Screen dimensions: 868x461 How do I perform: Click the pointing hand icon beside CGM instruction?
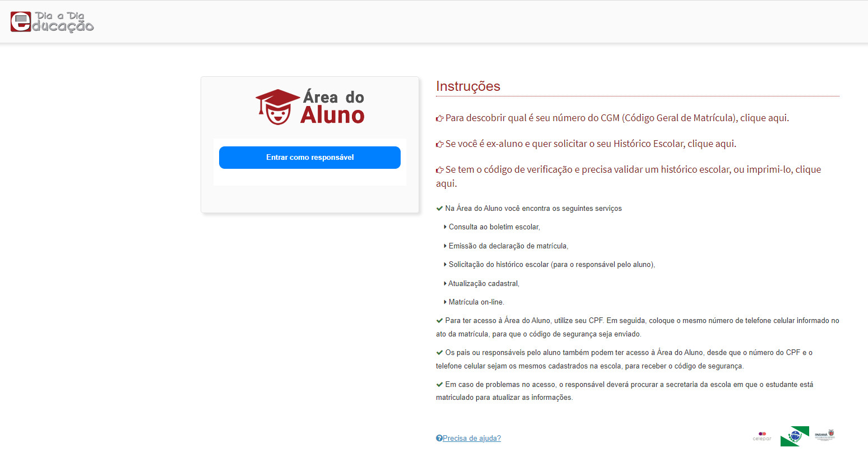click(x=440, y=118)
